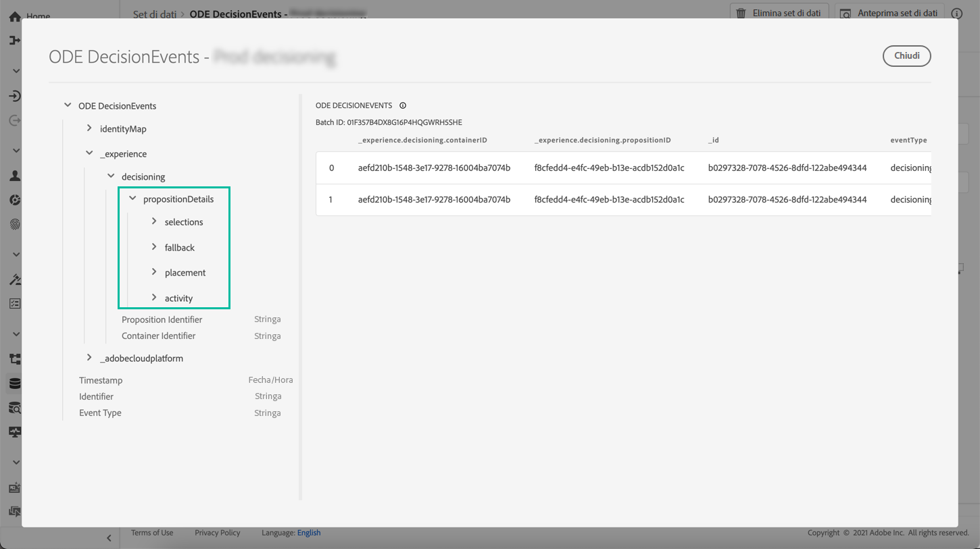Open the checklist icon in sidebar
The width and height of the screenshot is (980, 549).
pyautogui.click(x=15, y=304)
